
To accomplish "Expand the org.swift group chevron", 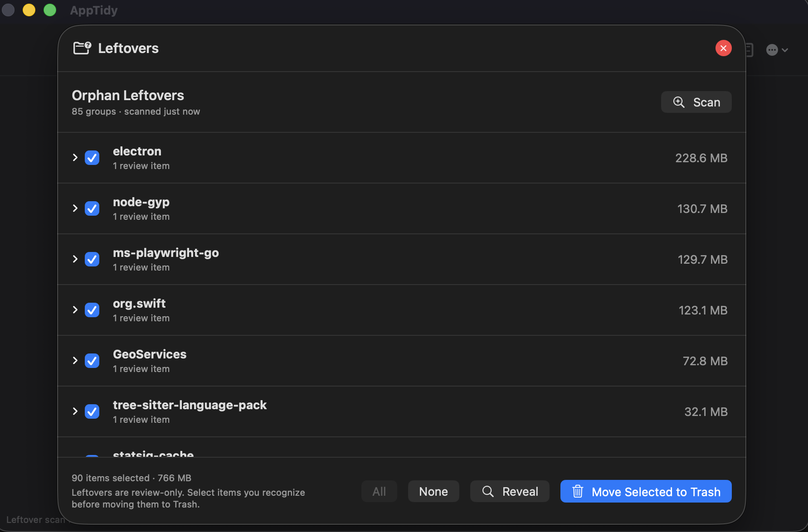I will (x=75, y=310).
